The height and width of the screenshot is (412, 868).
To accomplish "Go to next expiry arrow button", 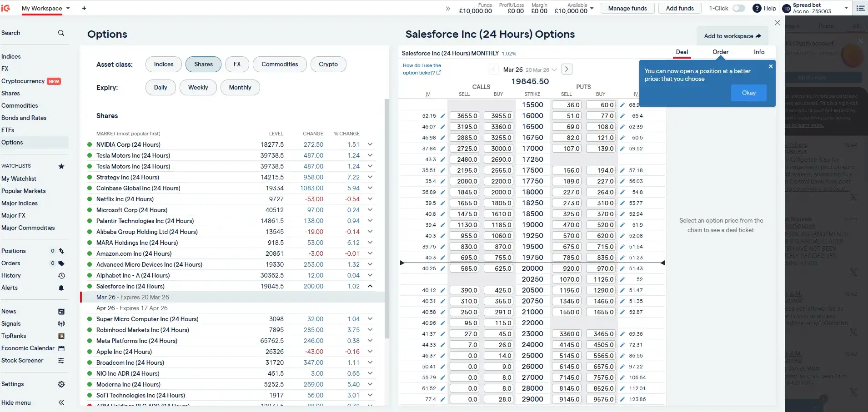I will click(x=567, y=69).
